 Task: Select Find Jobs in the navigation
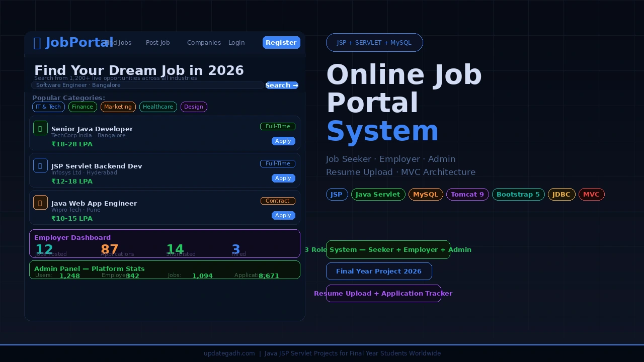(117, 43)
